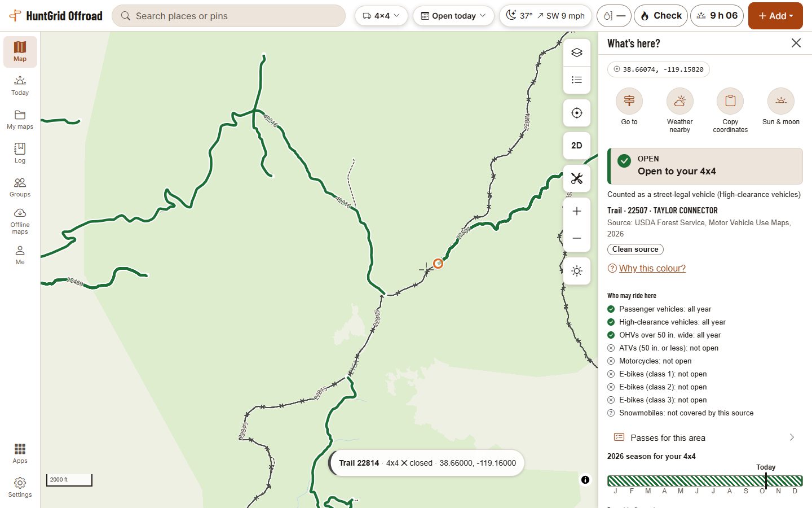The width and height of the screenshot is (812, 508).
Task: Open My maps in the sidebar
Action: pos(20,119)
